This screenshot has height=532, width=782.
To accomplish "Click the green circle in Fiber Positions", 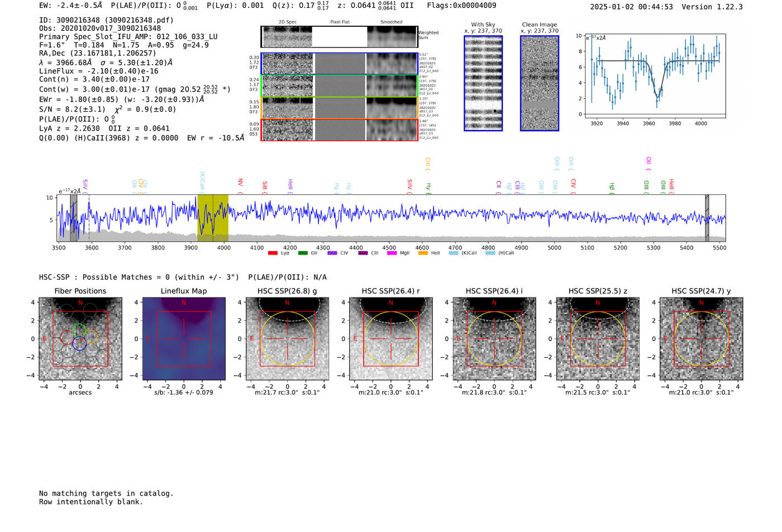I will click(79, 330).
